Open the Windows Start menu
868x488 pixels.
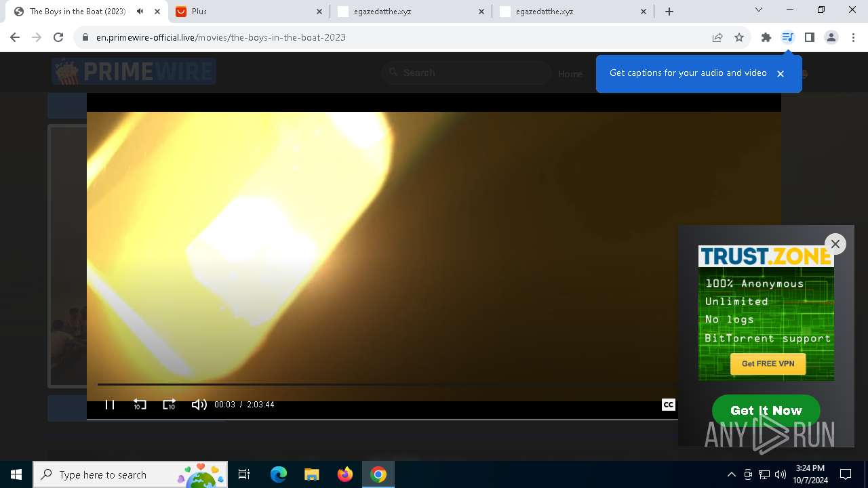pyautogui.click(x=16, y=474)
